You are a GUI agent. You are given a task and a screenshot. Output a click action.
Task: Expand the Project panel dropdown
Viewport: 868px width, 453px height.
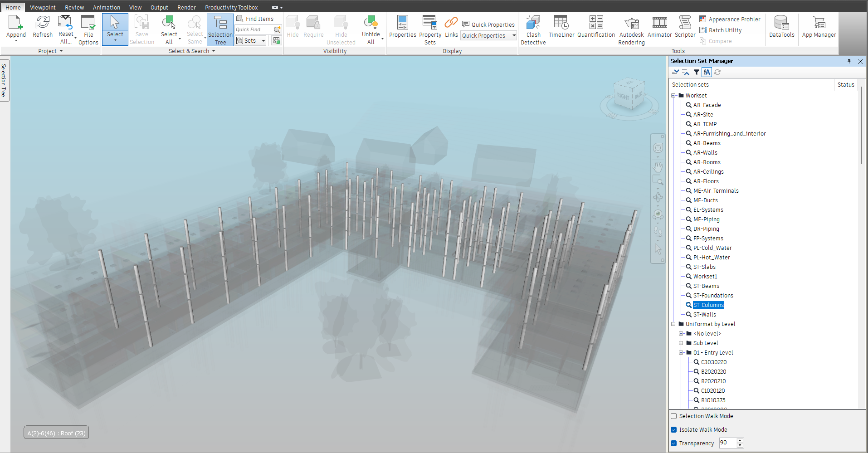pos(50,51)
